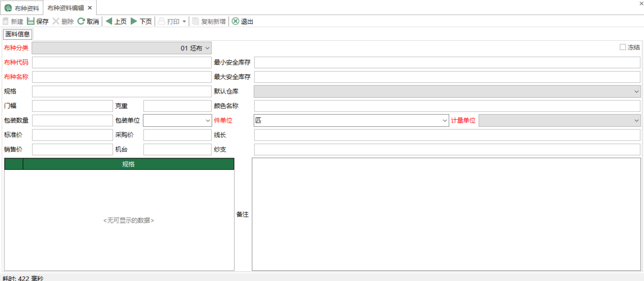The width and height of the screenshot is (644, 281).
Task: Click the 退出 button label
Action: coord(247,22)
